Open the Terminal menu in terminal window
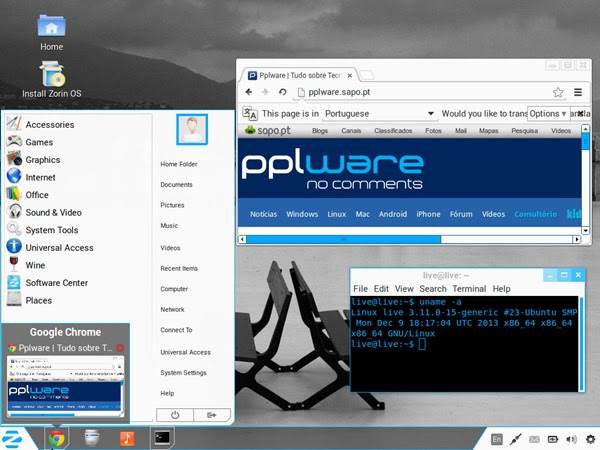600x450 pixels. click(469, 289)
